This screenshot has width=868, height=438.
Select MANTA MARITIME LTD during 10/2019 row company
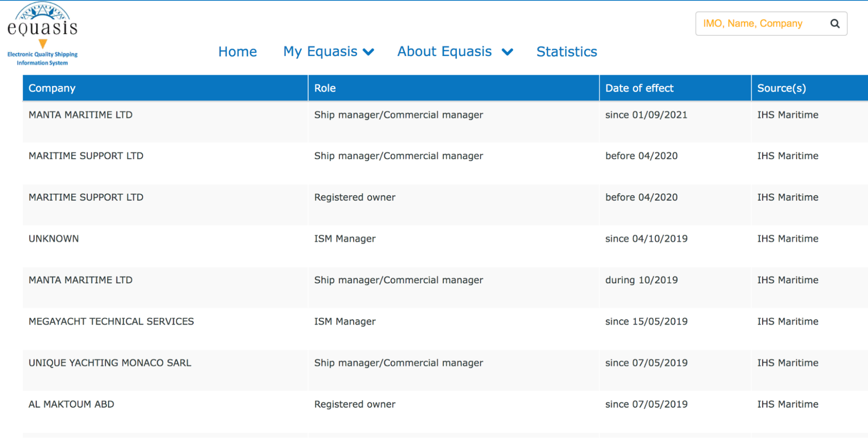click(x=80, y=280)
